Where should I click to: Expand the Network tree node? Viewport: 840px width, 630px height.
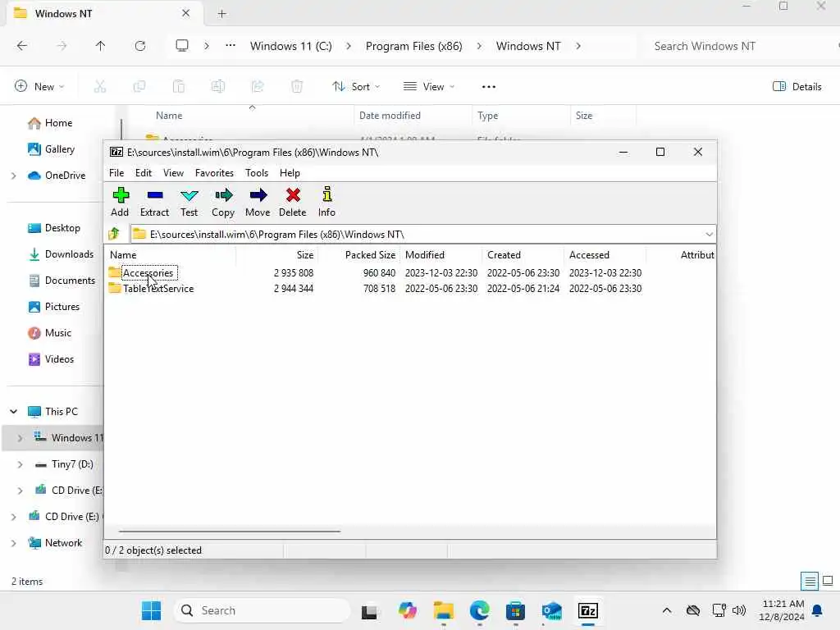[x=14, y=543]
